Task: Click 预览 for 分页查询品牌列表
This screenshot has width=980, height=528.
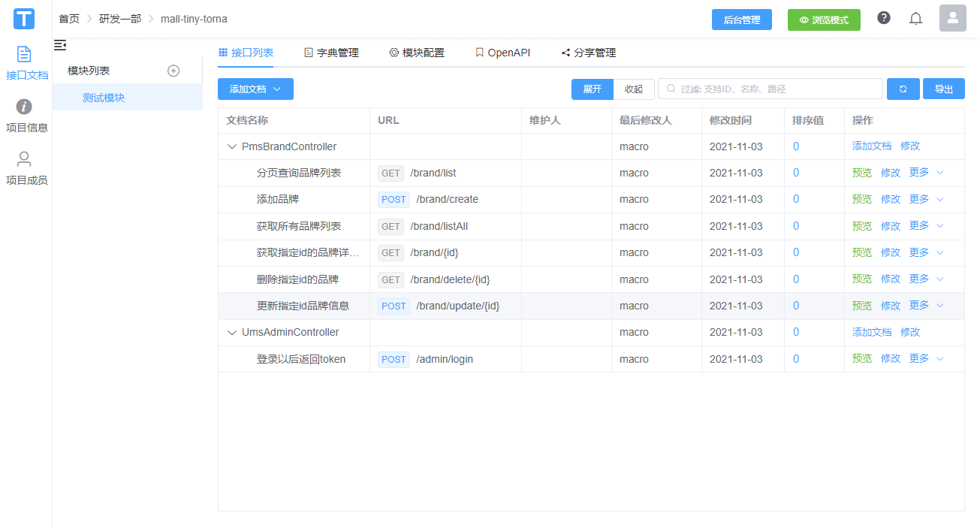Action: click(x=862, y=173)
